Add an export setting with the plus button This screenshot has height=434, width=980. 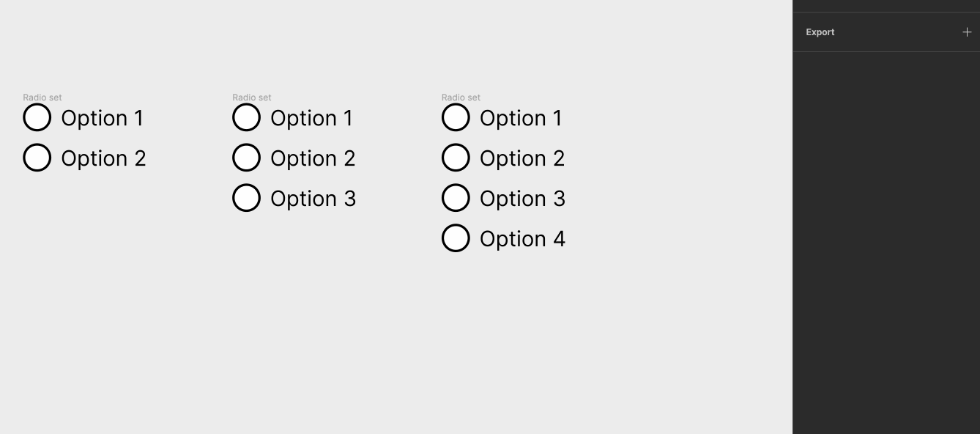965,32
